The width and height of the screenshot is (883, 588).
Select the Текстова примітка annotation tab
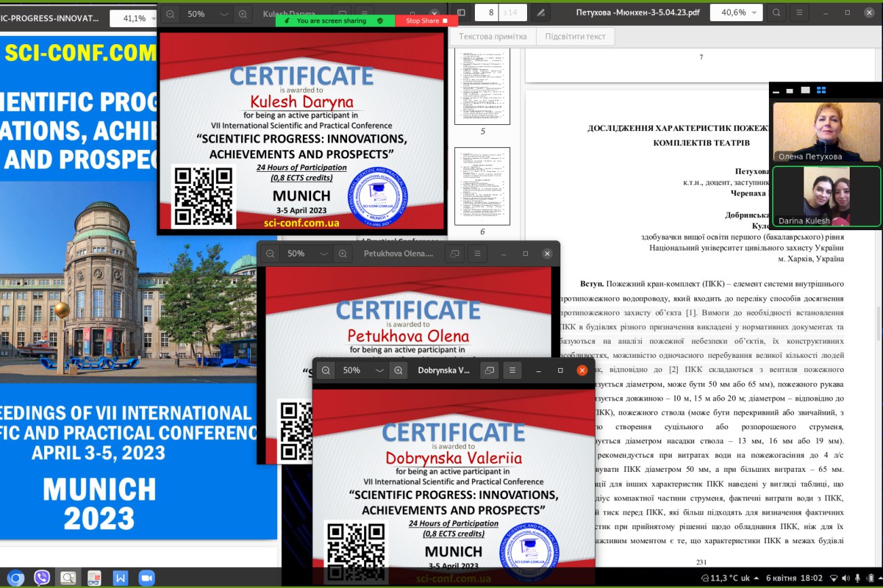coord(492,37)
